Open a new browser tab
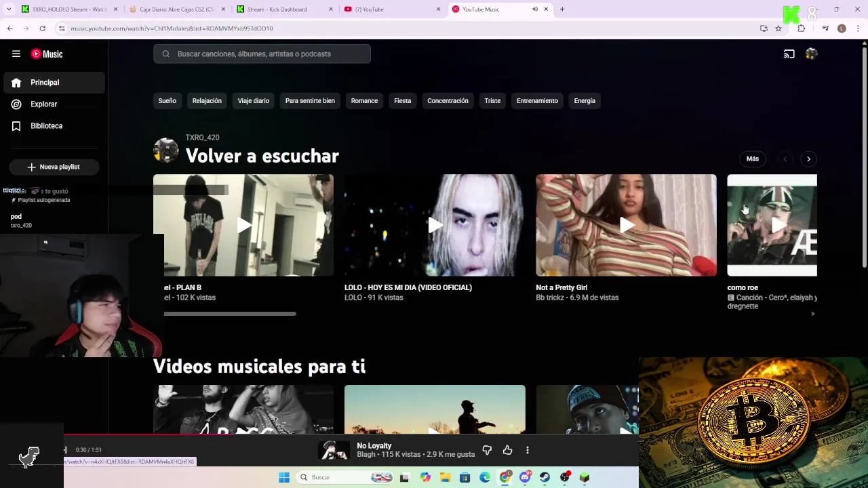The image size is (868, 488). coord(562,9)
